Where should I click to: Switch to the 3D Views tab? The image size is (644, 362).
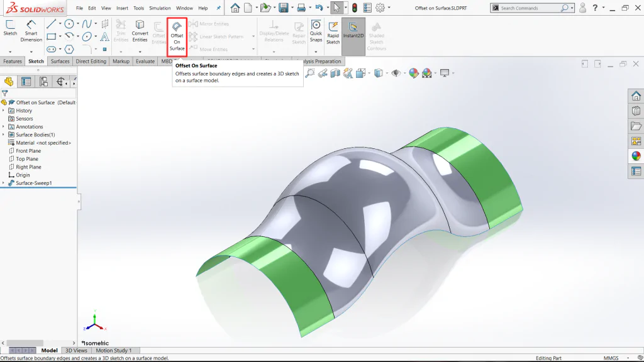[76, 351]
